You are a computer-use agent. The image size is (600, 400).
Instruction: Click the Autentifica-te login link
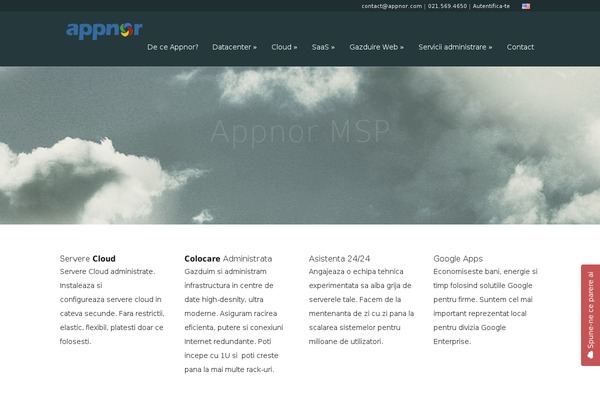pyautogui.click(x=491, y=6)
